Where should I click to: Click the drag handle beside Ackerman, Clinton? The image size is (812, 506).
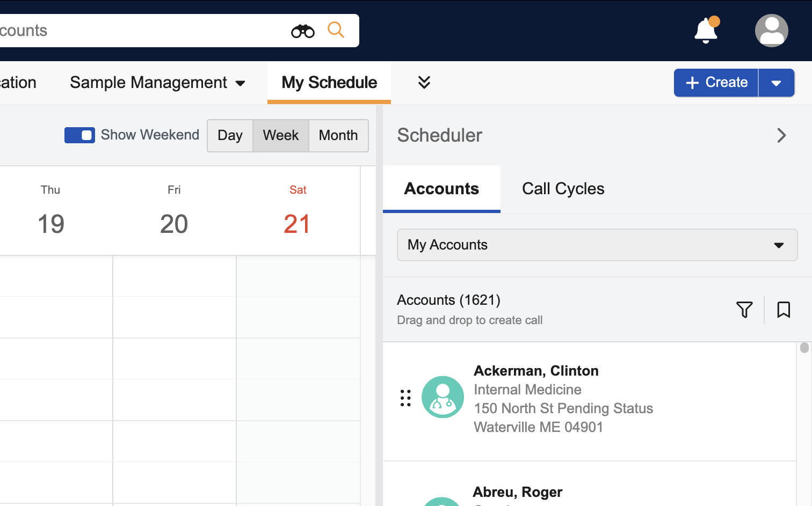(x=405, y=398)
